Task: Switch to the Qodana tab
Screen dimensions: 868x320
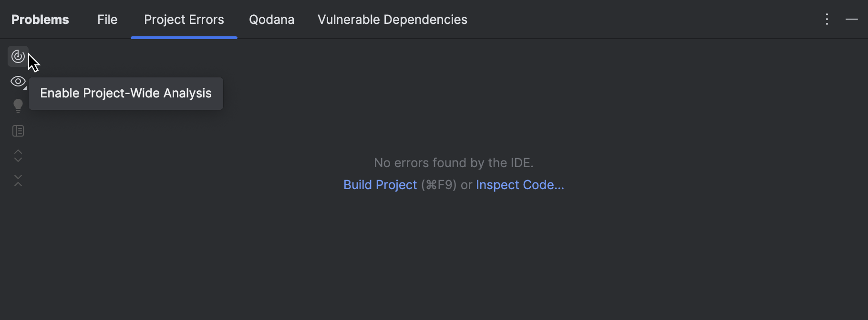Action: [271, 19]
